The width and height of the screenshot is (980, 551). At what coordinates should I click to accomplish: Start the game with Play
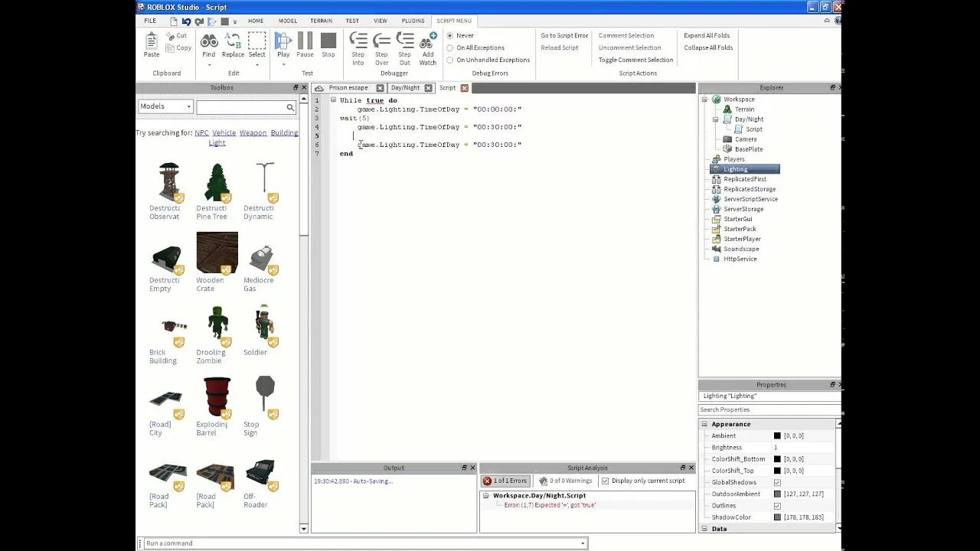(x=283, y=45)
